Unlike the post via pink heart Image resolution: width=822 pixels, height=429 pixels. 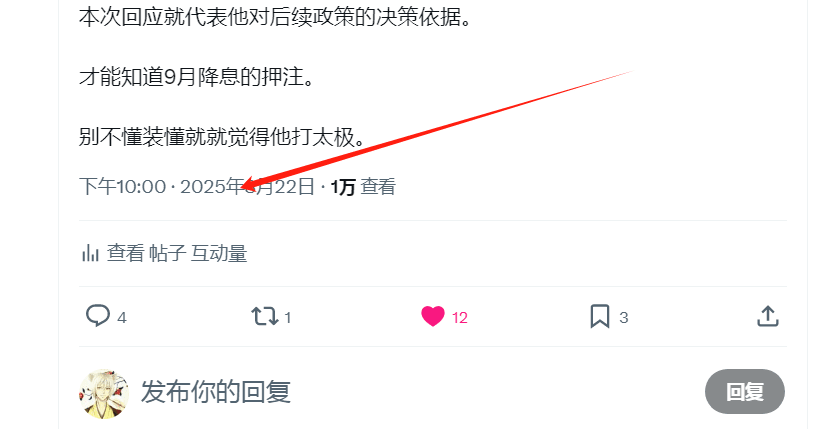[432, 316]
